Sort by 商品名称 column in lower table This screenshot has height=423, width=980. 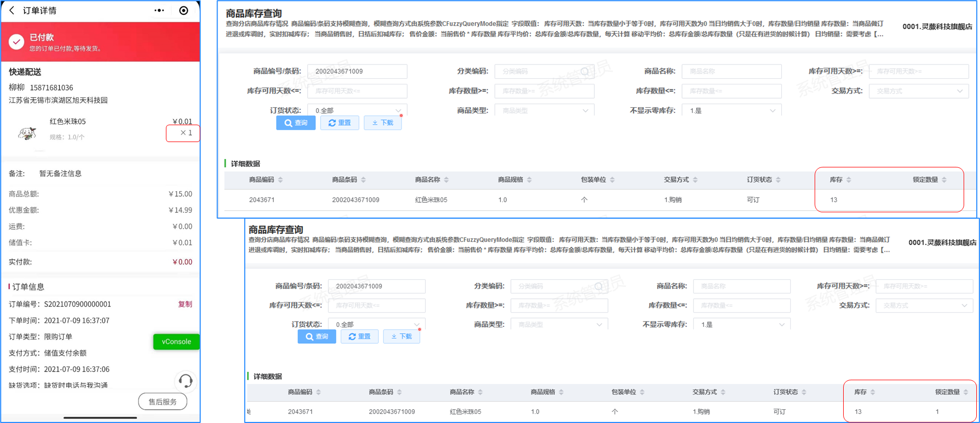480,392
